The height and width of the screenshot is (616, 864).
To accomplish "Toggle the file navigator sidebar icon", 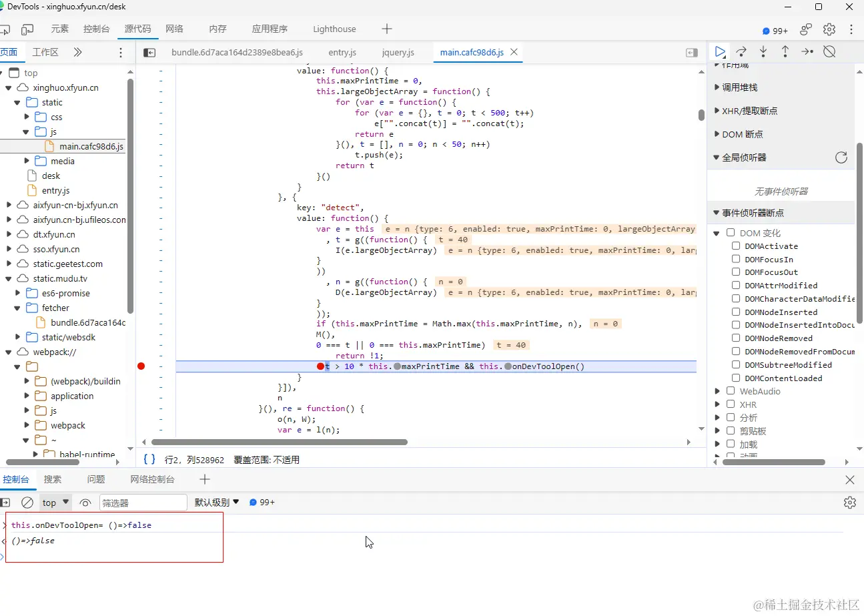I will (149, 52).
